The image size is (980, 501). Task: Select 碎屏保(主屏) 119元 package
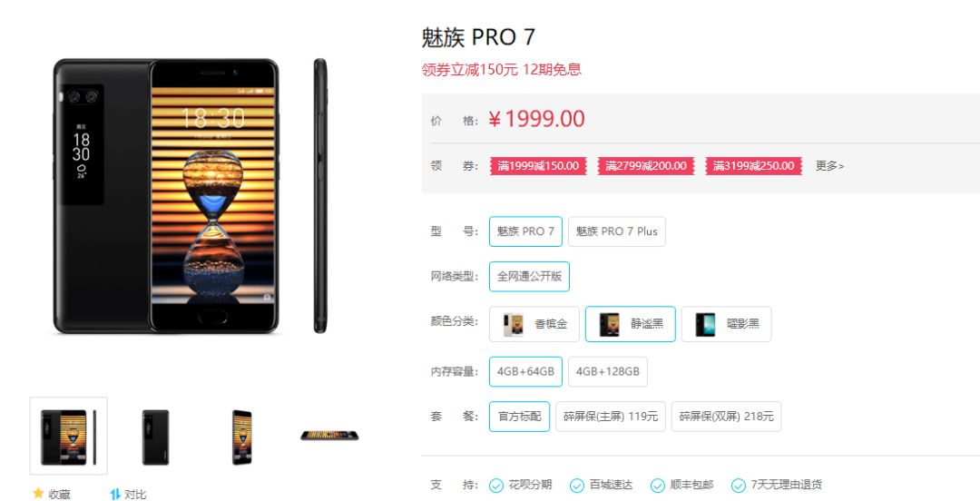tap(611, 417)
